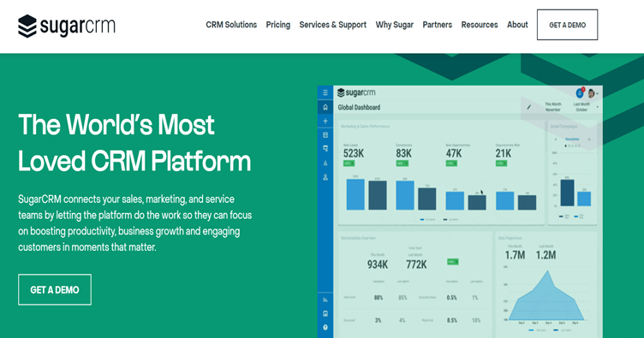Viewport: 644px width, 338px height.
Task: Go to the Pricing page
Action: click(278, 25)
